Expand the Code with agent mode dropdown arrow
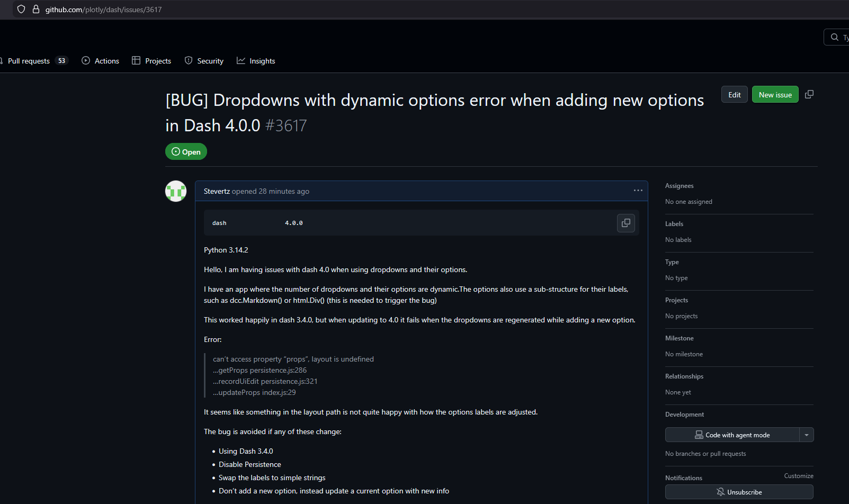This screenshot has width=849, height=504. (x=806, y=435)
